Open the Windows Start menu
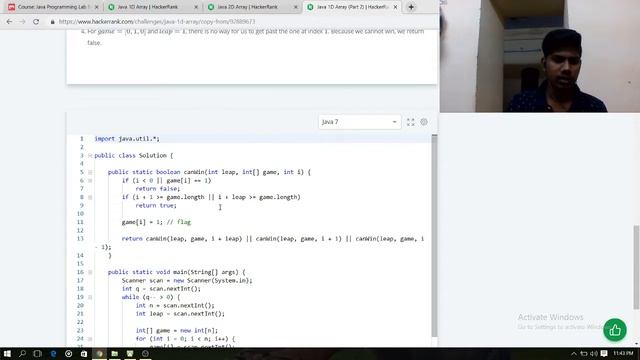The height and width of the screenshot is (360, 640). click(7, 353)
